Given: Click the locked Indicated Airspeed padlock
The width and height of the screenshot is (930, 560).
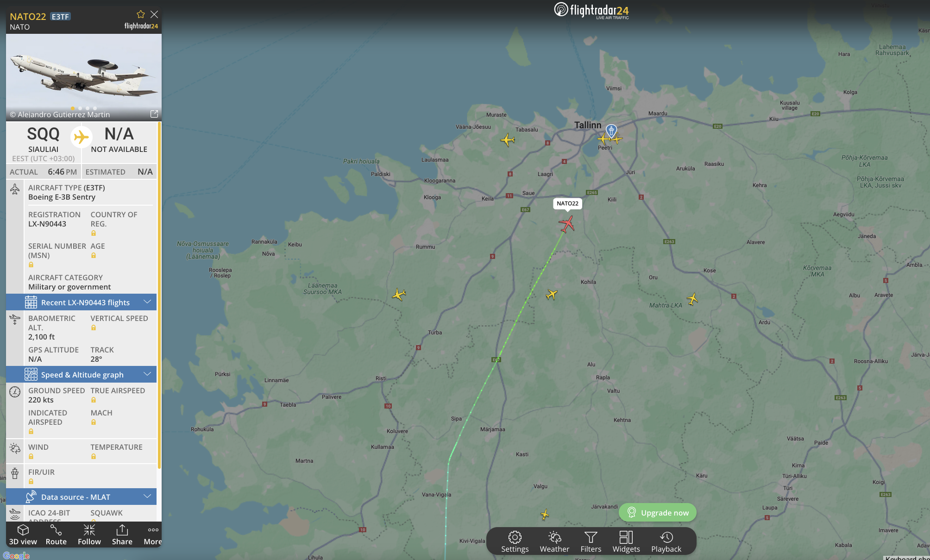Looking at the screenshot, I should click(x=31, y=432).
